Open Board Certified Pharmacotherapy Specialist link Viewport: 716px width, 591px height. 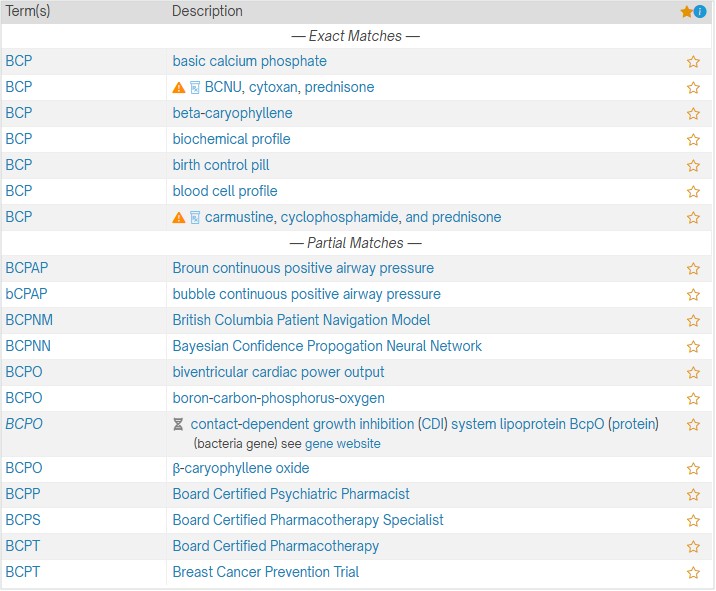[x=308, y=520]
